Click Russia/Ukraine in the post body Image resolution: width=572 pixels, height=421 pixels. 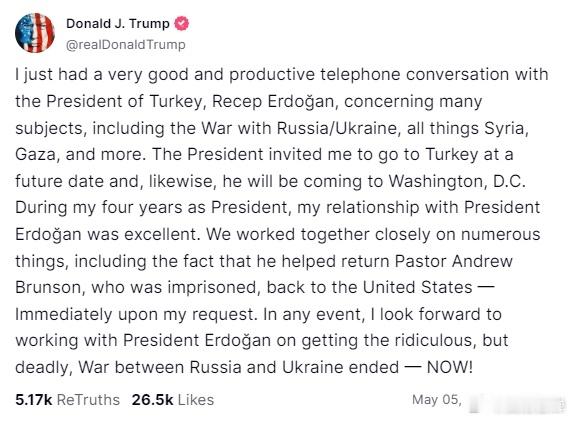pyautogui.click(x=337, y=128)
